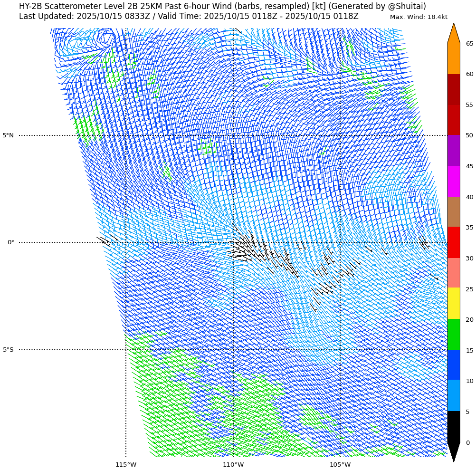Click the 105°W longitude axis label
The height and width of the screenshot is (470, 476).
[x=340, y=464]
